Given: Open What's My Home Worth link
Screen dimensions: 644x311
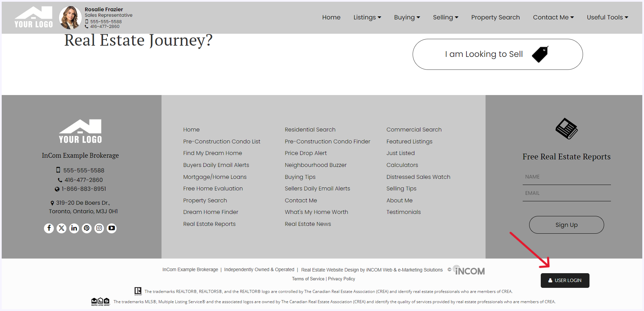Looking at the screenshot, I should click(316, 212).
